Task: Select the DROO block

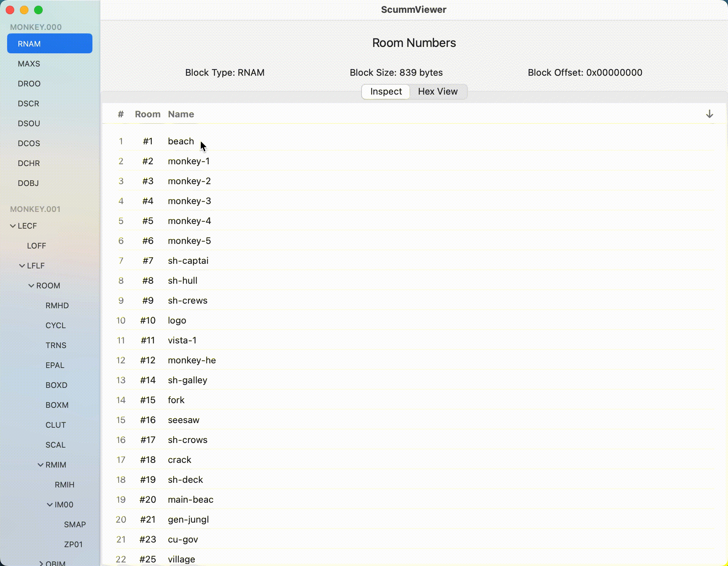Action: tap(29, 84)
